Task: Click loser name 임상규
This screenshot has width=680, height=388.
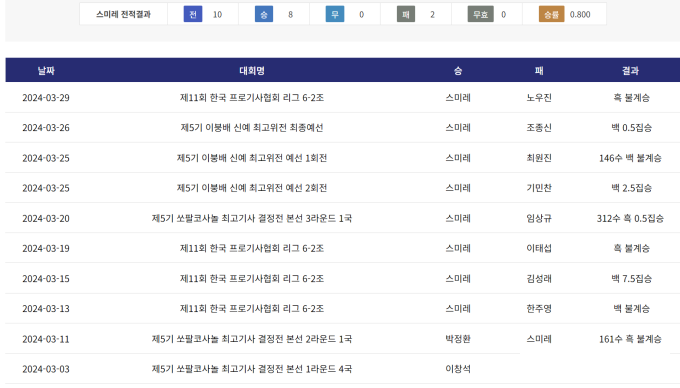Action: [x=539, y=218]
